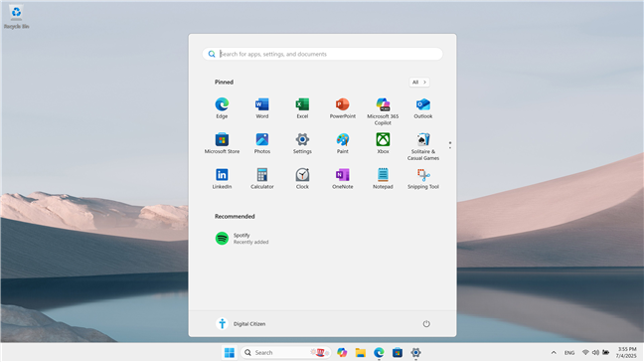Open the Wi-Fi network tray icon

click(585, 352)
